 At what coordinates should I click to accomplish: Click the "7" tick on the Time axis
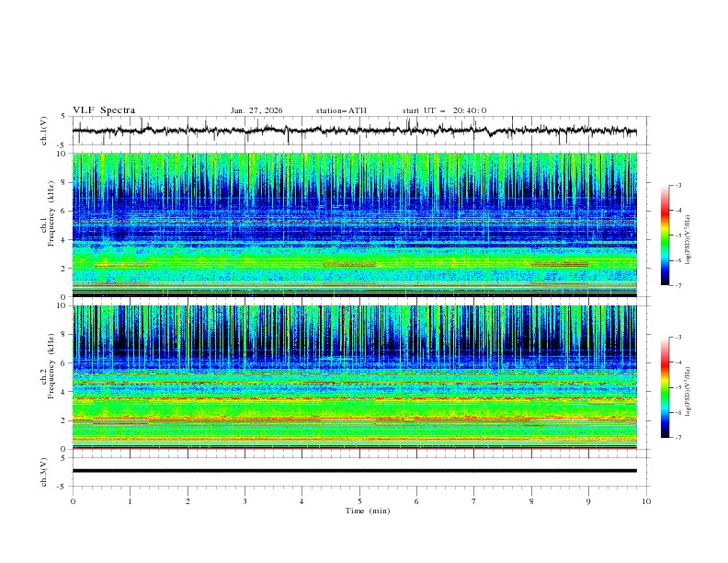(x=474, y=501)
